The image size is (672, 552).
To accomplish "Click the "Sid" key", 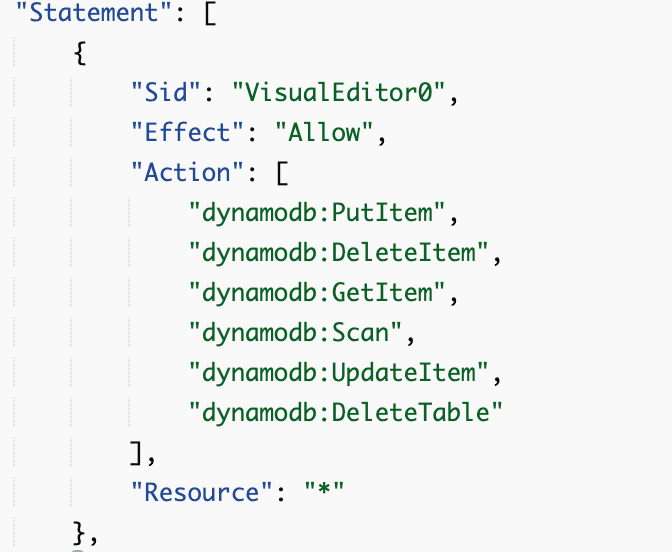I will tap(166, 93).
